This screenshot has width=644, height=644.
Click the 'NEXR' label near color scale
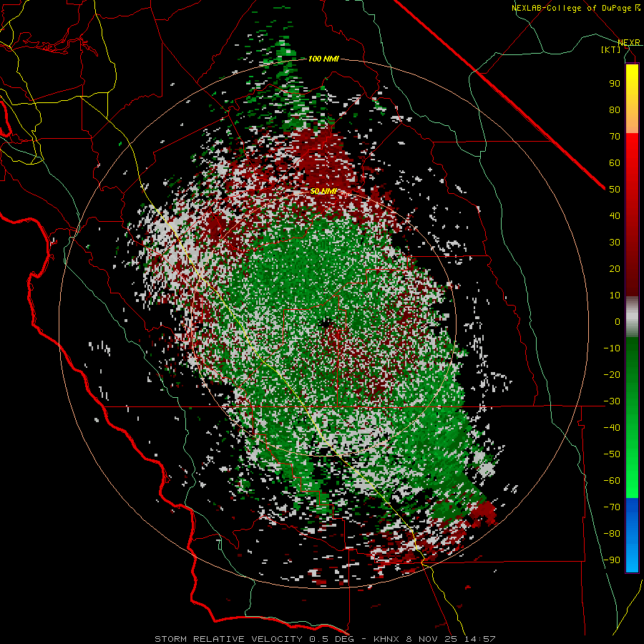[628, 42]
